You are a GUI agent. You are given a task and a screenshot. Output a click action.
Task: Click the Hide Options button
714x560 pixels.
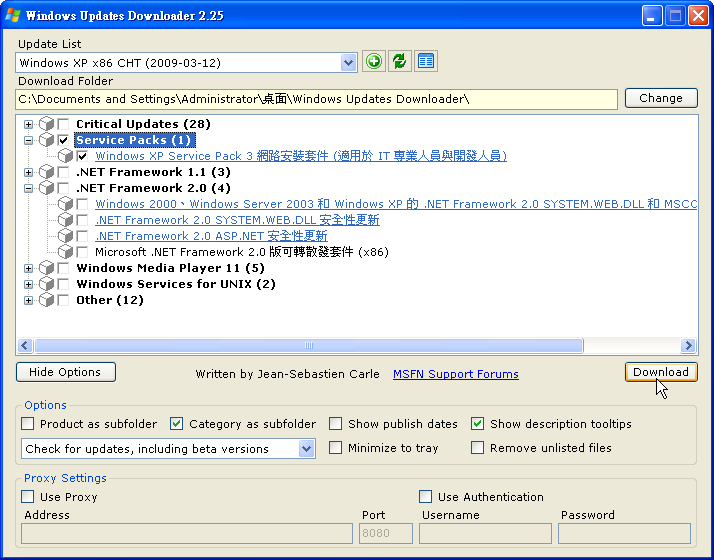(66, 372)
